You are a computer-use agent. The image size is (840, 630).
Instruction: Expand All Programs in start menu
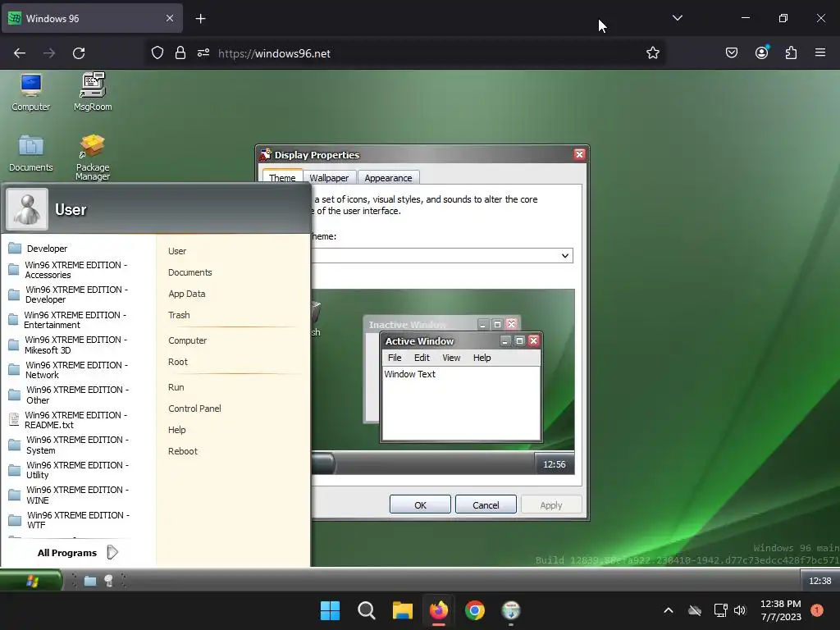coord(78,553)
